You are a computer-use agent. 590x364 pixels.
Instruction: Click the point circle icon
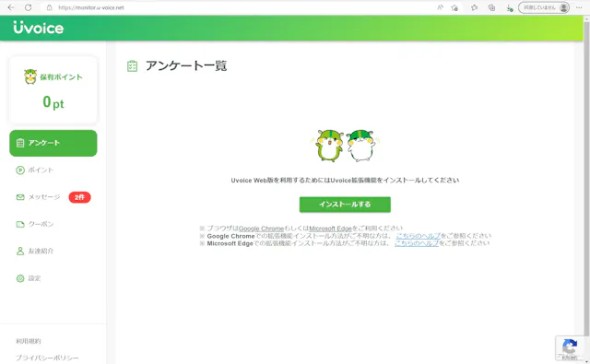pyautogui.click(x=20, y=170)
